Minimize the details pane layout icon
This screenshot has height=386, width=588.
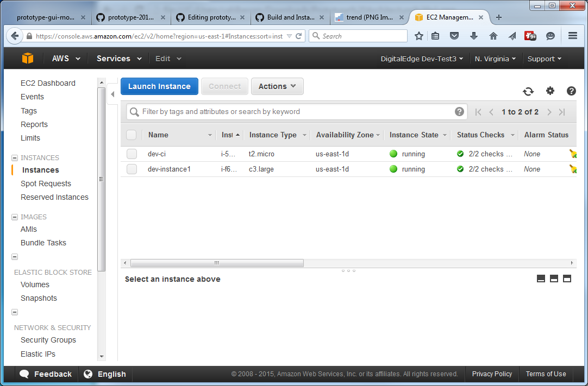coord(541,279)
